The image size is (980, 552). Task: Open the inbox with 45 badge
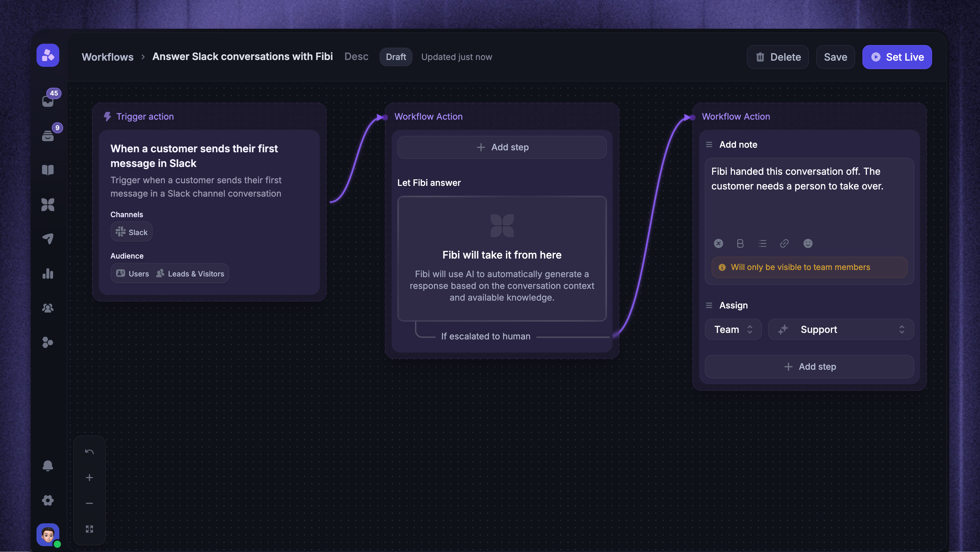(48, 100)
